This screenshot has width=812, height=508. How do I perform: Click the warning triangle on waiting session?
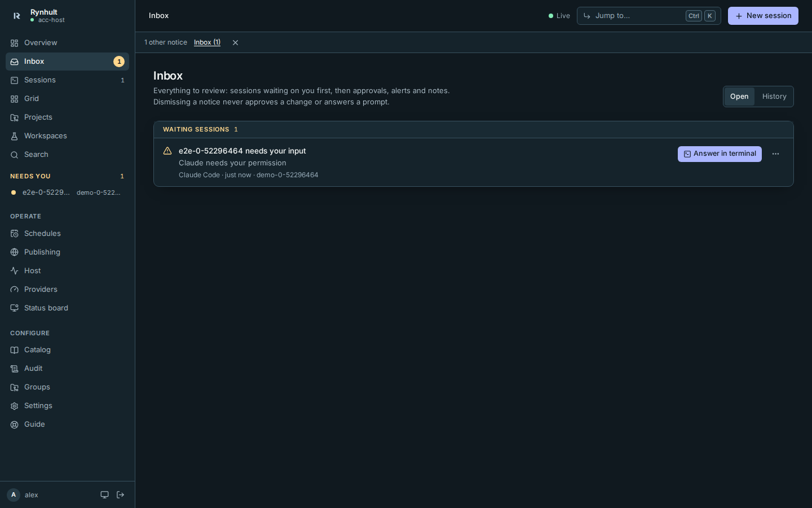(x=167, y=151)
